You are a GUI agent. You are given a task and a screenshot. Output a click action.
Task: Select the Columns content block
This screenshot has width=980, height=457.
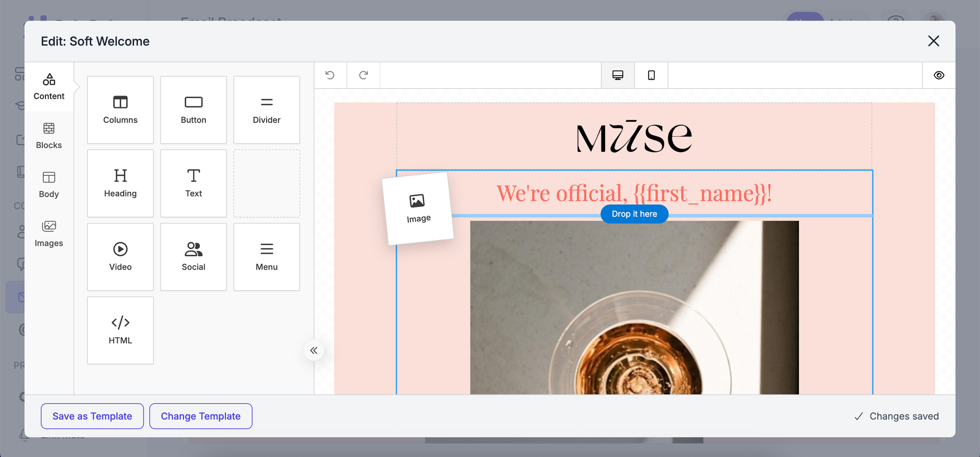click(x=120, y=110)
